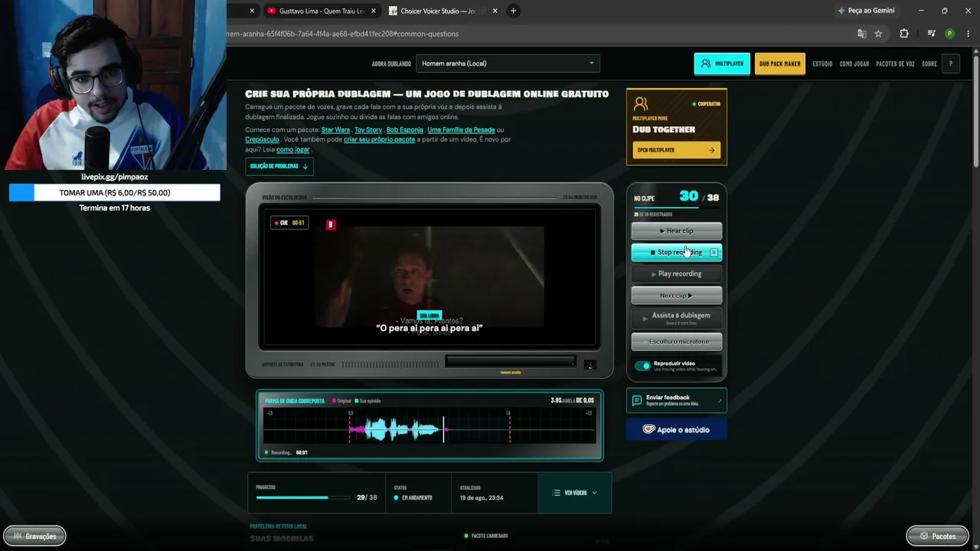Click the small meter icon right of deck slot
The image size is (980, 551).
tap(590, 365)
